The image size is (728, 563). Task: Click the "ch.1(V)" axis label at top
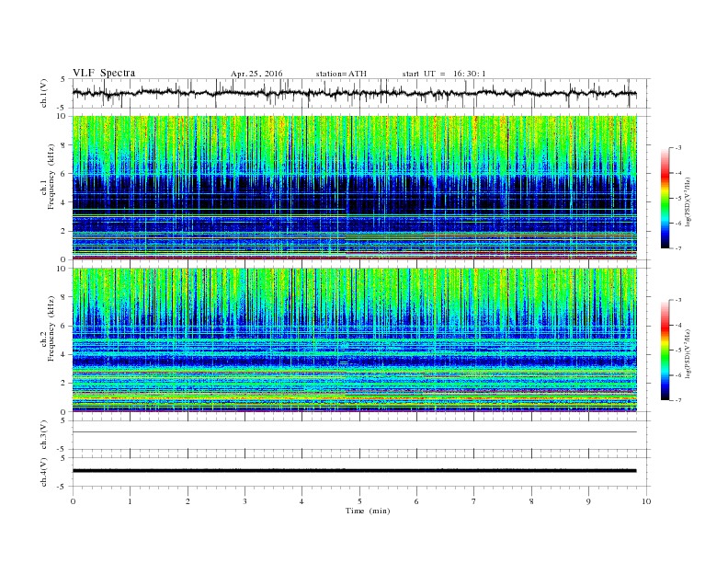point(44,93)
